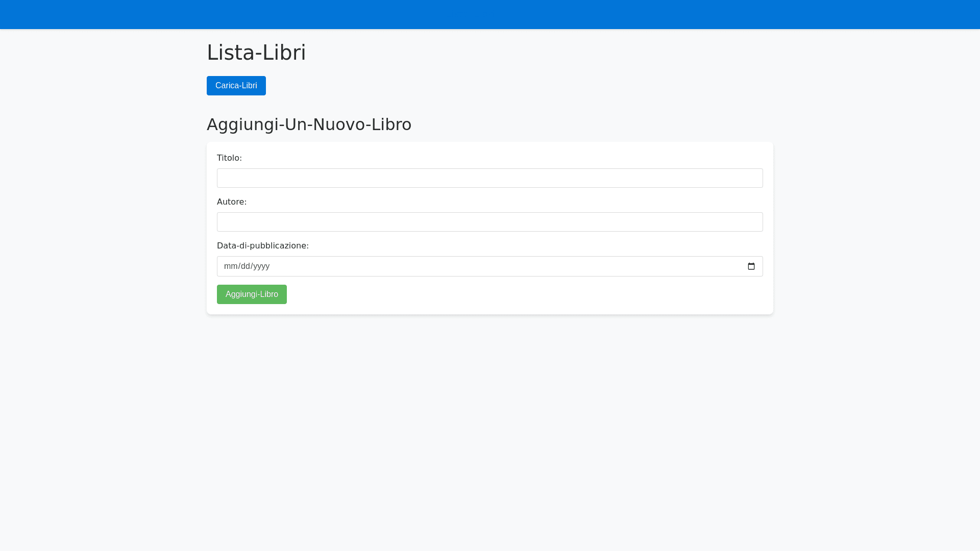Open the calendar picker icon
The height and width of the screenshot is (551, 980).
click(751, 266)
